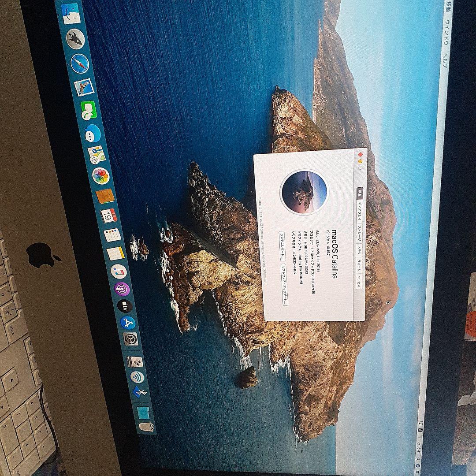Open the Mail stamp icon
The width and height of the screenshot is (476, 476).
84,87
